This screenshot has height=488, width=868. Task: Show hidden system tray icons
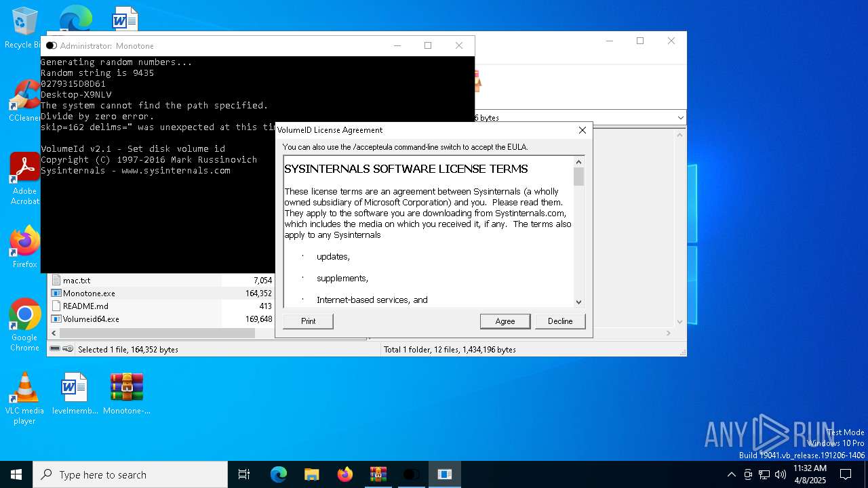click(x=731, y=474)
